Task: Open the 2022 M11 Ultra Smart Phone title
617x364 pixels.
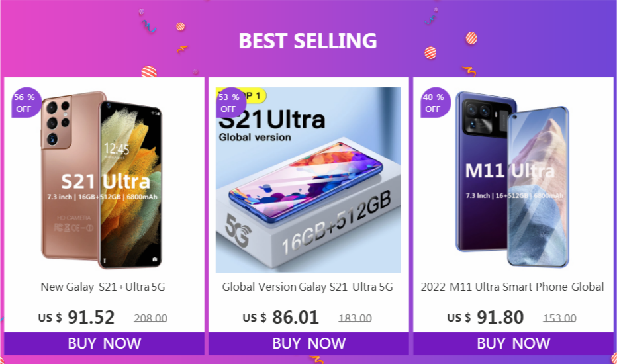Action: pos(512,287)
